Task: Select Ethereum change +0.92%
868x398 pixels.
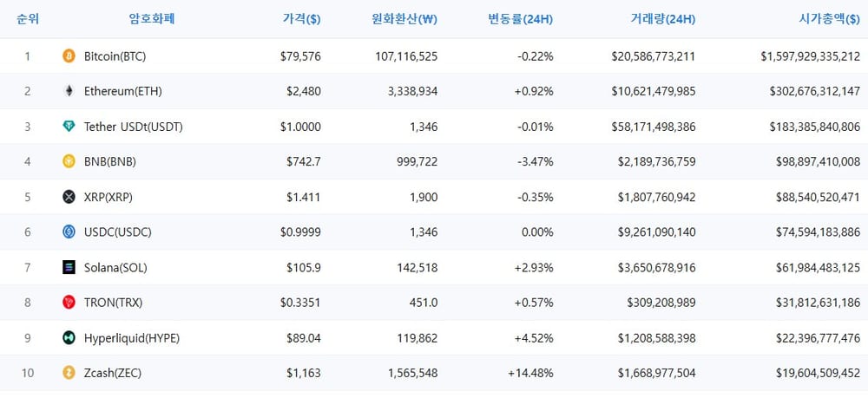Action: pos(534,92)
